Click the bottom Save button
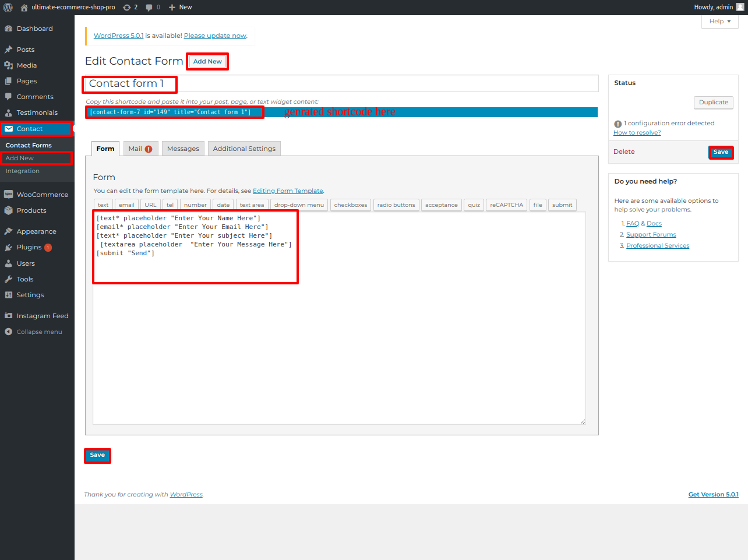Viewport: 748px width, 560px height. [97, 455]
